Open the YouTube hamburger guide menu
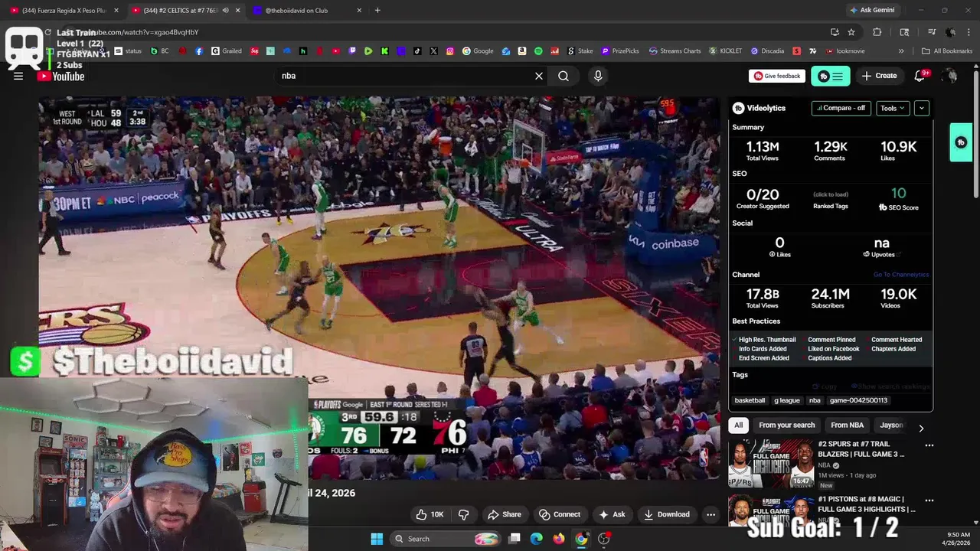Image resolution: width=980 pixels, height=551 pixels. [x=18, y=76]
